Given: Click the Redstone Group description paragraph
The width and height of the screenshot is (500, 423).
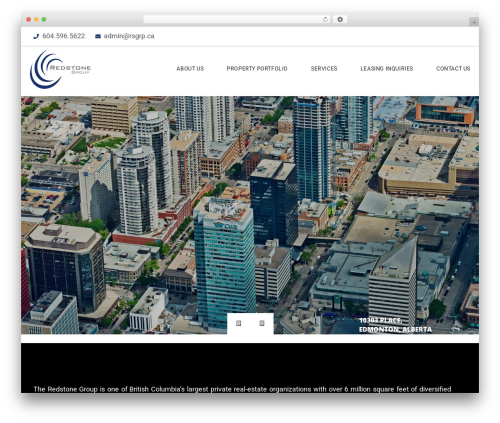Looking at the screenshot, I should 242,389.
